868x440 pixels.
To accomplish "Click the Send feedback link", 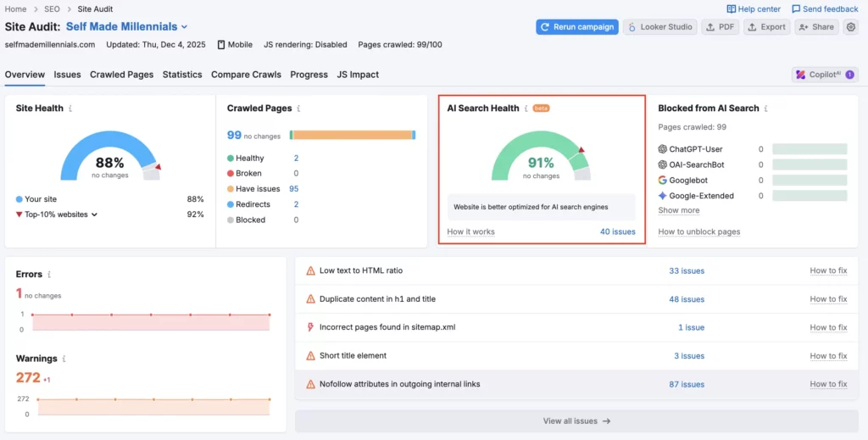I will pos(825,8).
